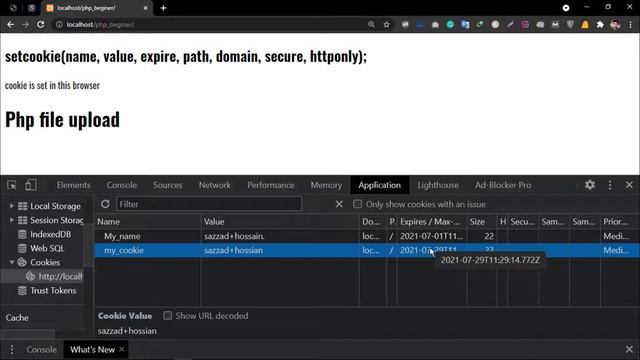This screenshot has height=360, width=640.
Task: Open the Ad-Blocker Pro tab
Action: coord(503,185)
